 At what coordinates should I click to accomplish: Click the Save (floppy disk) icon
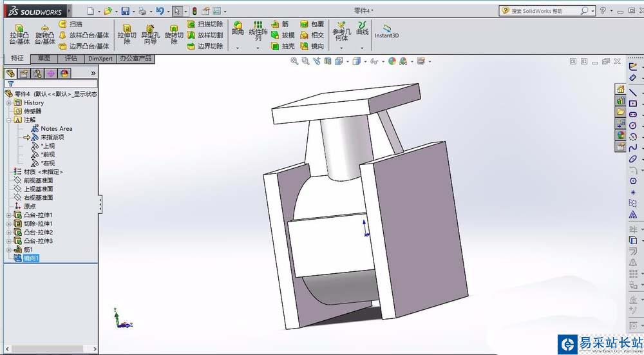pyautogui.click(x=126, y=11)
